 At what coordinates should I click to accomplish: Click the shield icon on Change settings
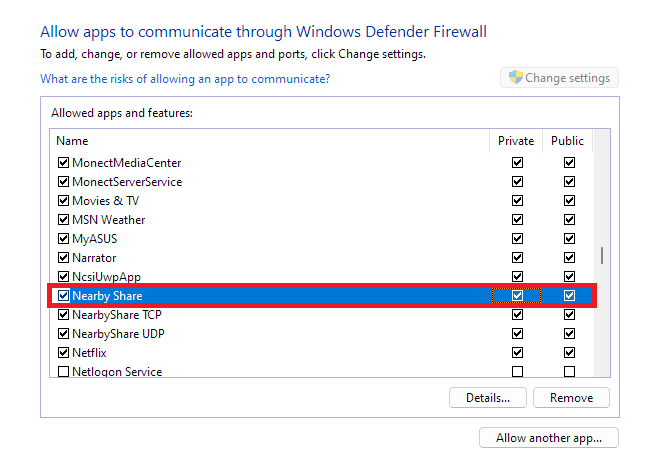pyautogui.click(x=516, y=78)
